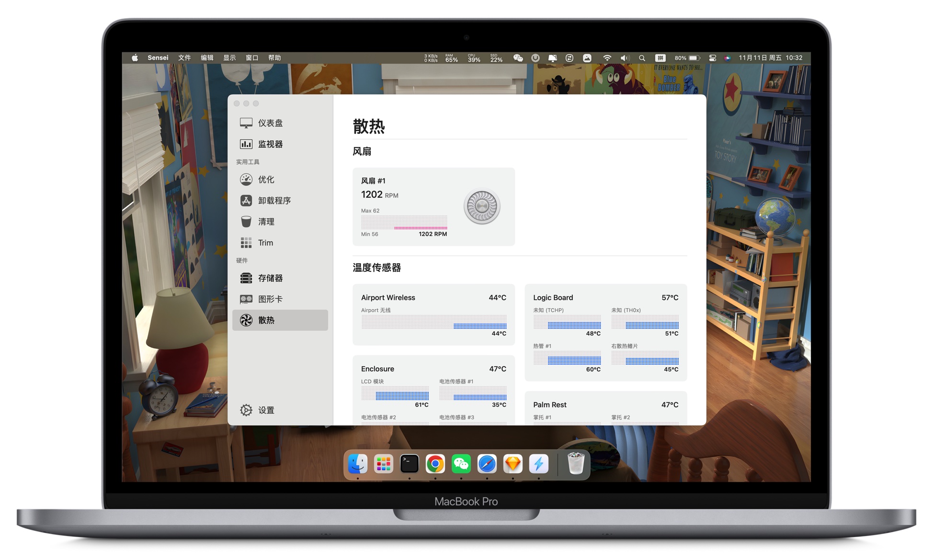This screenshot has width=934, height=560.
Task: Click the 右散热鳍片 temperature bar
Action: click(x=645, y=358)
